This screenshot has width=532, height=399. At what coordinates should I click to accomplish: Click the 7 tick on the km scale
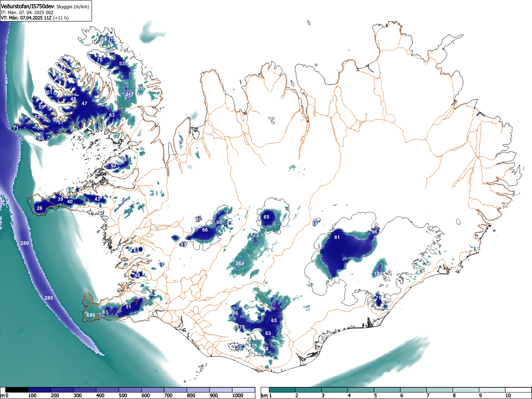coord(429,396)
